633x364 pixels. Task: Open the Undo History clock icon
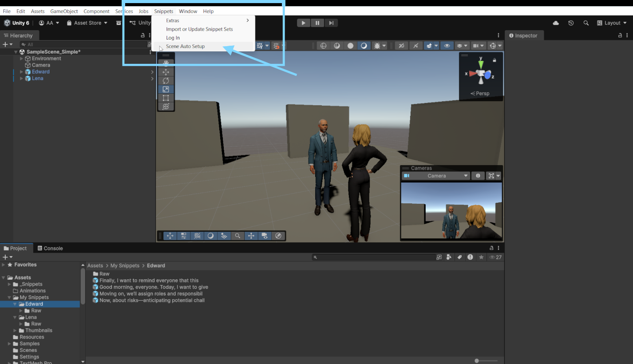[x=571, y=23]
